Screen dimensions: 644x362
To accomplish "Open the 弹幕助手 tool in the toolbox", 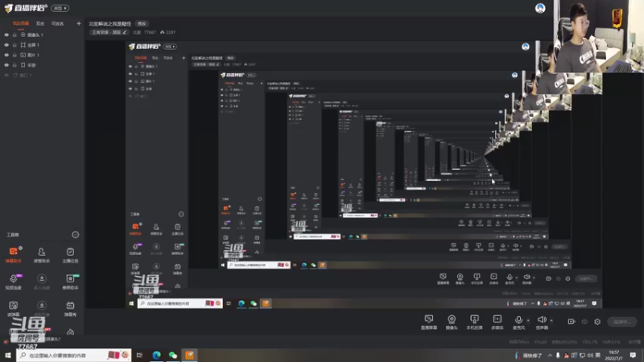I will click(13, 254).
